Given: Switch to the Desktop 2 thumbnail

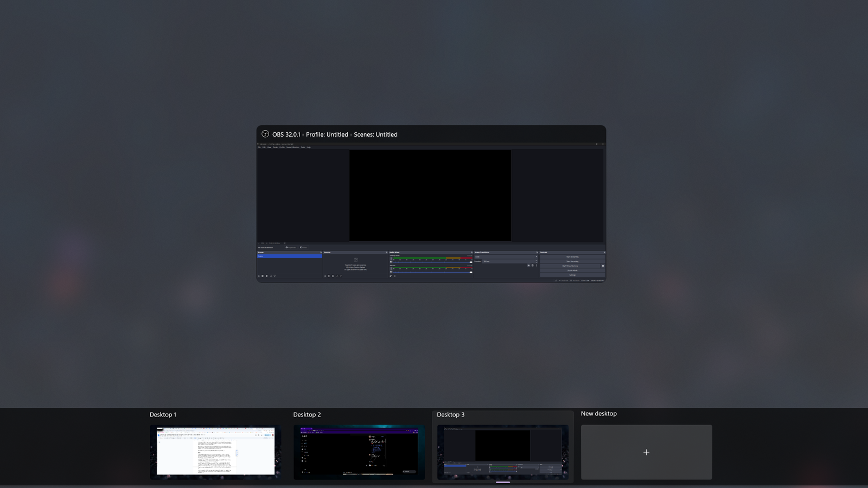Looking at the screenshot, I should [x=359, y=452].
